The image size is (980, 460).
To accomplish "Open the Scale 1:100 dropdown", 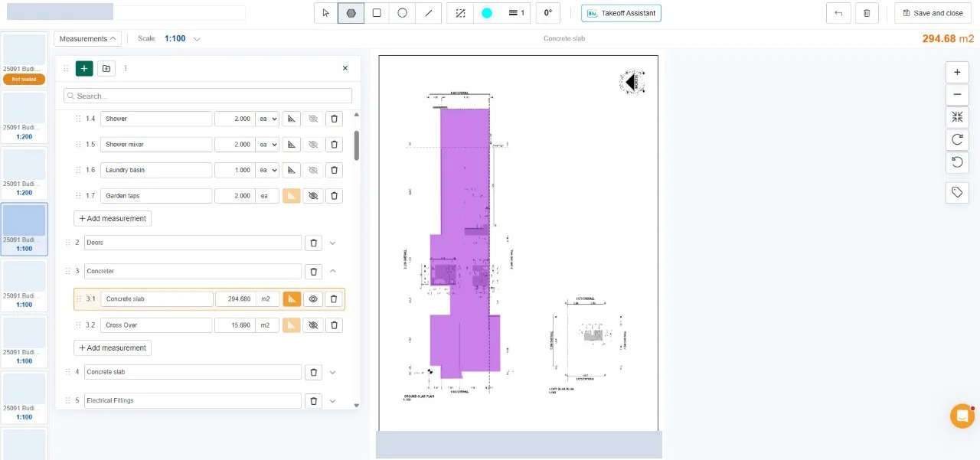I will coord(182,38).
